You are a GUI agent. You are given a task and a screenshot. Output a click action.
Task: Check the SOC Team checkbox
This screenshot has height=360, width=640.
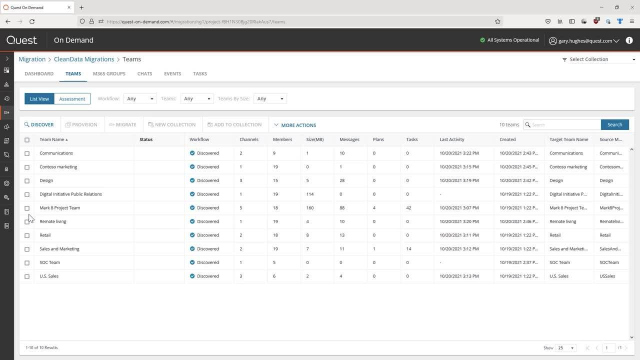point(27,263)
